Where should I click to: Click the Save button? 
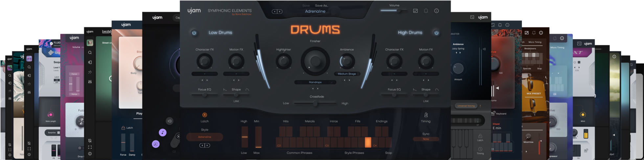click(x=306, y=6)
